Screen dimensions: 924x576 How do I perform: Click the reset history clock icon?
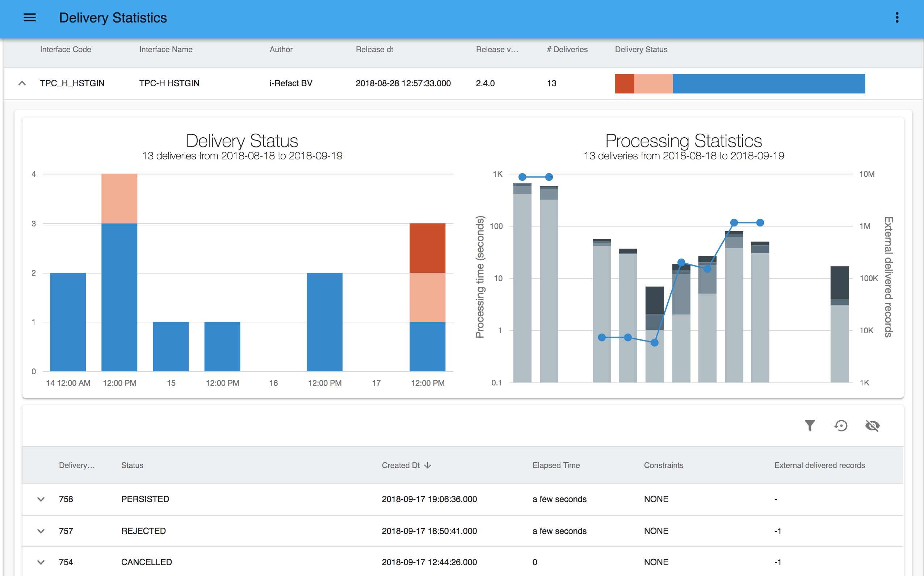point(841,425)
